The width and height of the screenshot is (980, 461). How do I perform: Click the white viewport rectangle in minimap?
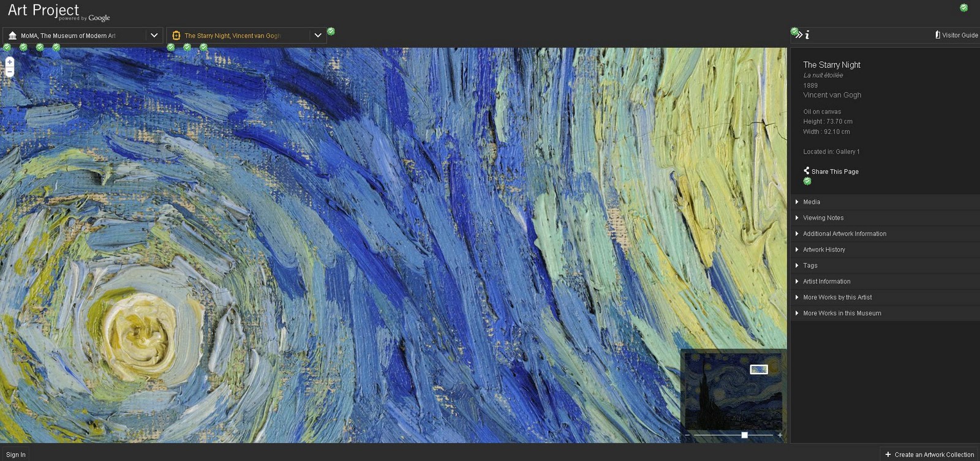click(759, 369)
